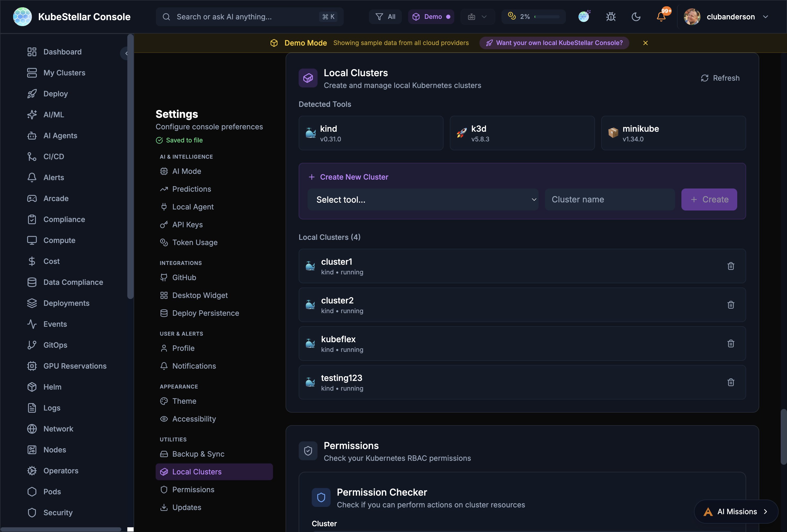Click the bug report icon
The height and width of the screenshot is (532, 787).
click(x=611, y=16)
